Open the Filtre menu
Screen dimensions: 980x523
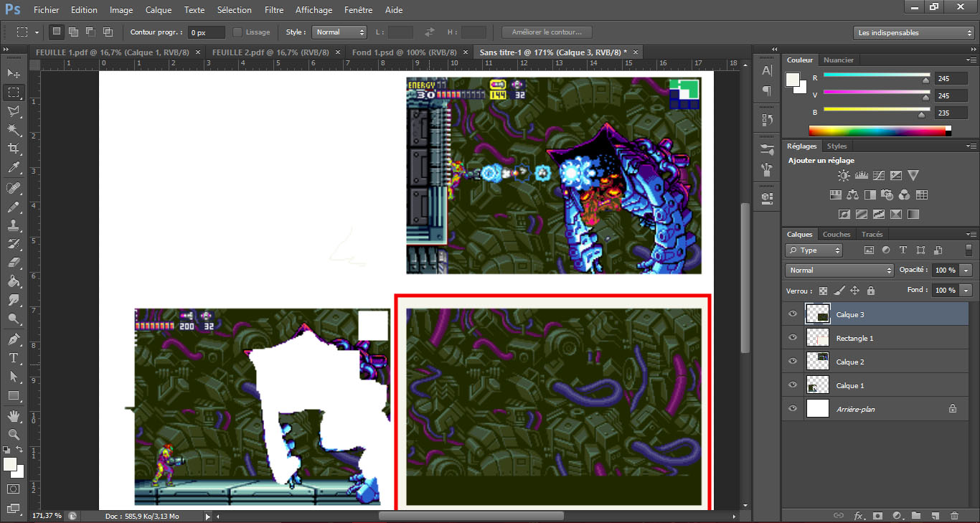273,10
